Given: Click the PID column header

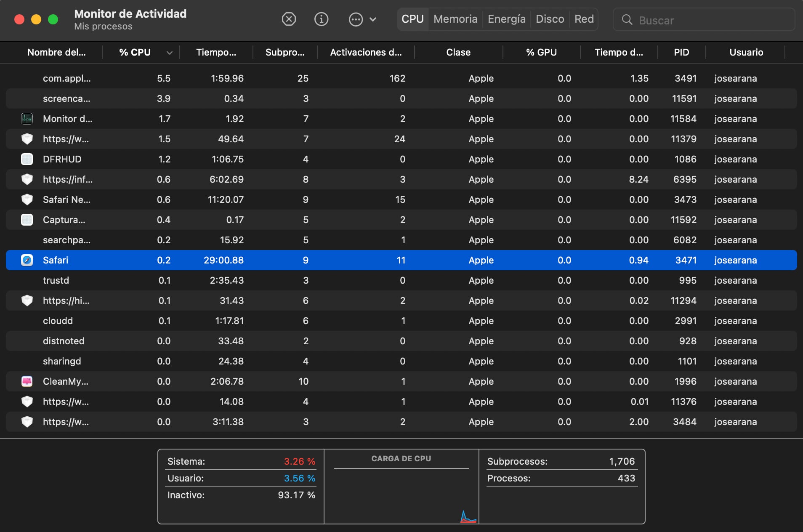Looking at the screenshot, I should pyautogui.click(x=681, y=52).
